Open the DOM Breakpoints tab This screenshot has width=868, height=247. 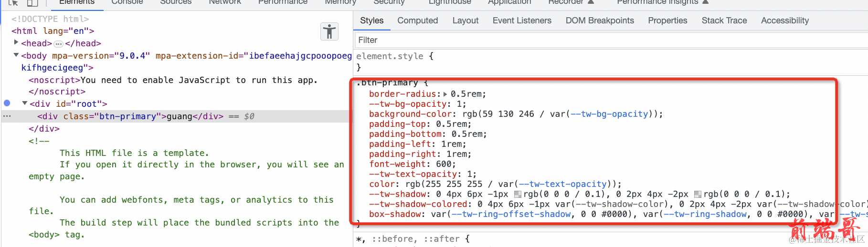pyautogui.click(x=599, y=21)
